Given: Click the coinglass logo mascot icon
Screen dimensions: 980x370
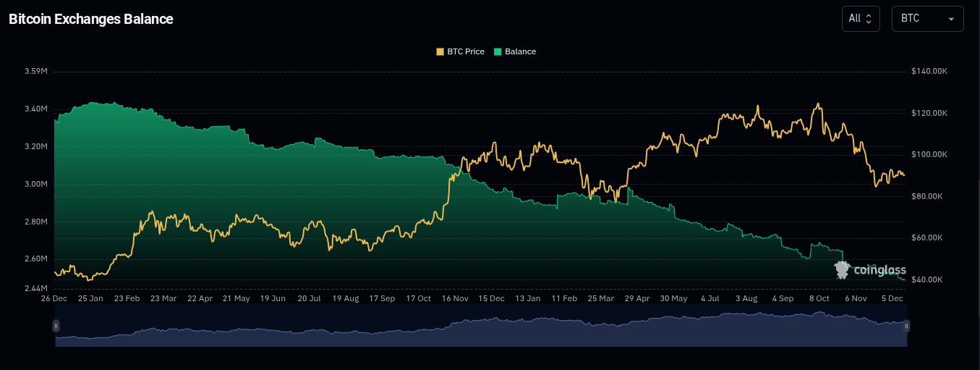Looking at the screenshot, I should (842, 270).
